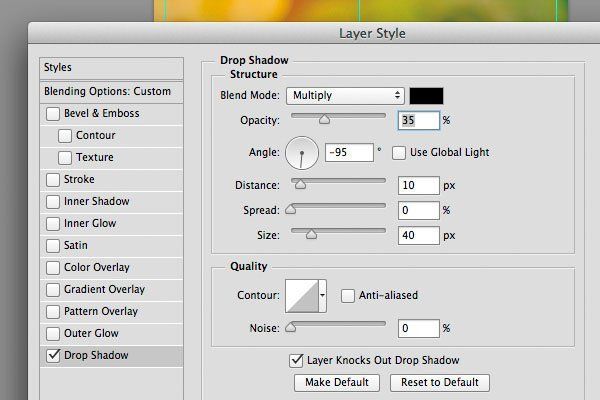The image size is (600, 400).
Task: Select the Inner Shadow effect label
Action: (96, 201)
